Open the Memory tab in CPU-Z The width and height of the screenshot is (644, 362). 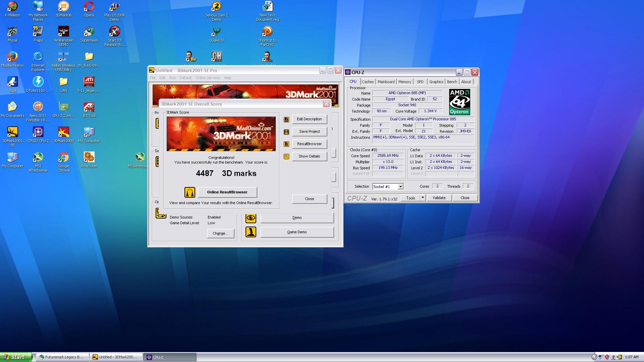click(x=405, y=82)
